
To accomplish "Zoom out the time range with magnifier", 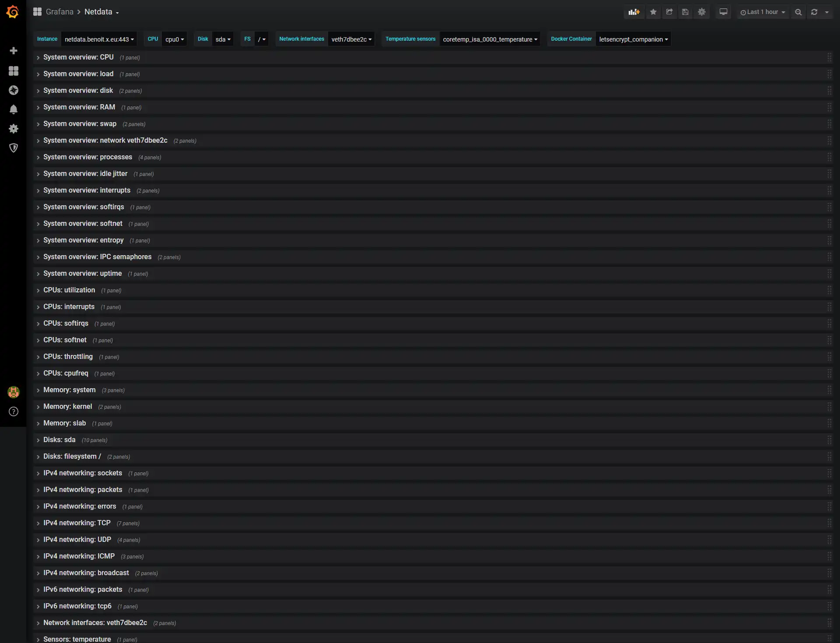I will click(x=798, y=12).
